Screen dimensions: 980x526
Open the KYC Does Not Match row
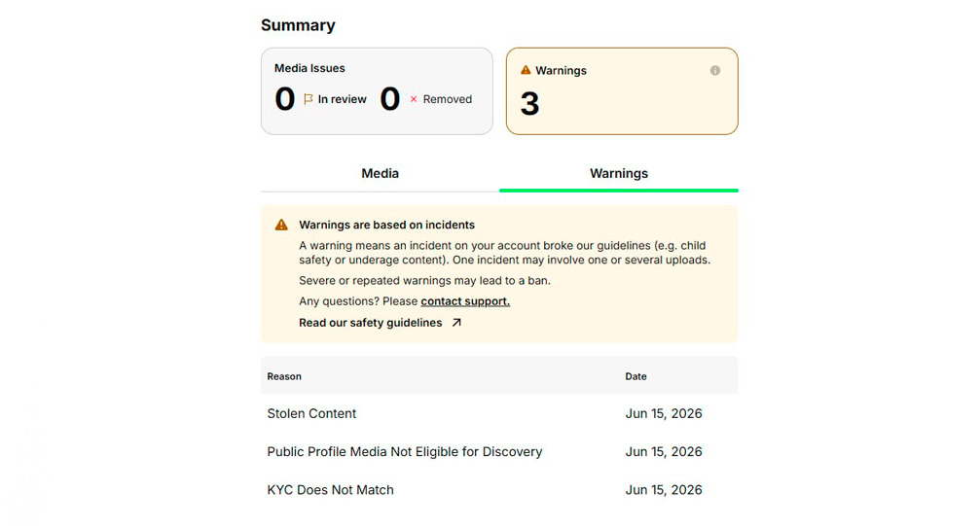pyautogui.click(x=499, y=490)
